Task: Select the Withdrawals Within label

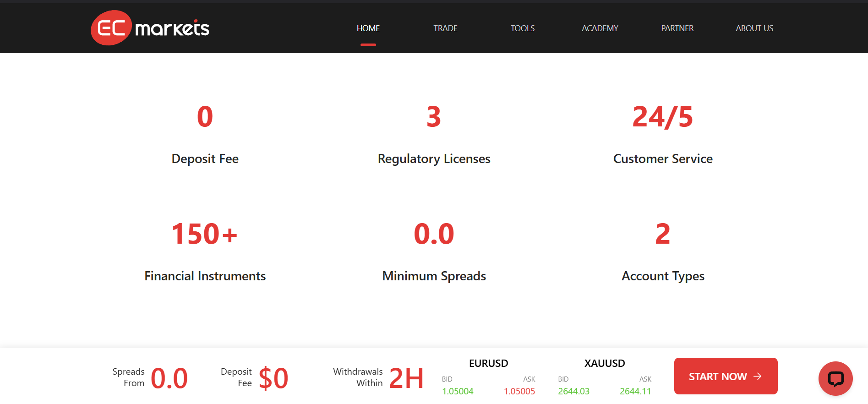Action: pos(358,377)
